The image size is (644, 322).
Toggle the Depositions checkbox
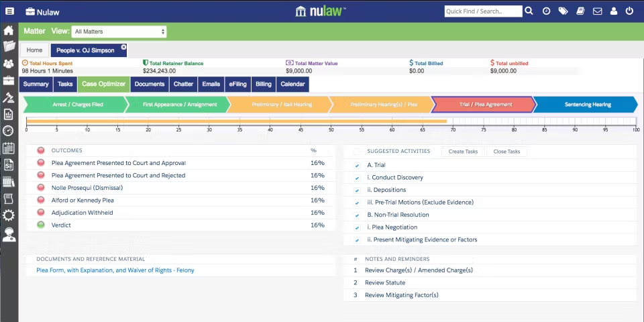coord(357,191)
